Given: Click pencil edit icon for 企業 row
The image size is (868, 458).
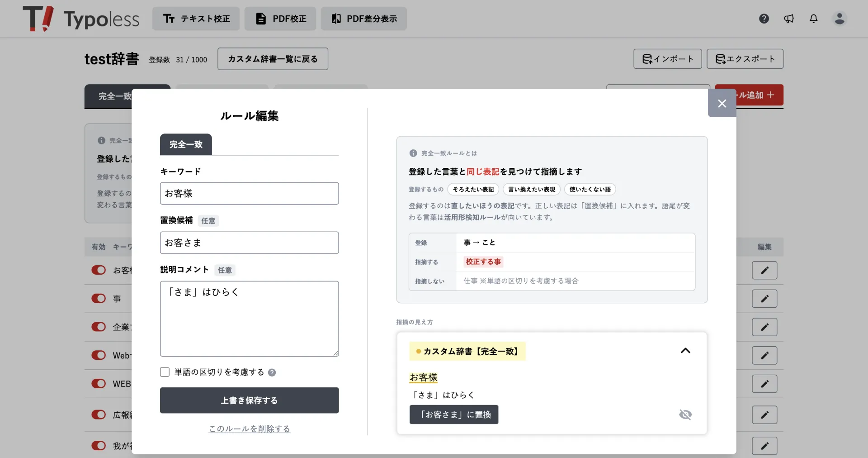Looking at the screenshot, I should coord(764,327).
